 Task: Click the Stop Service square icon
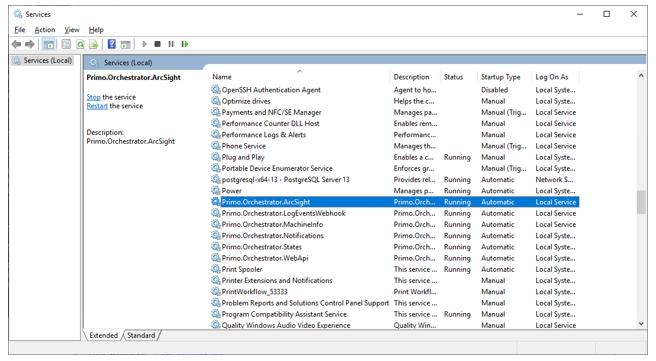tap(157, 44)
